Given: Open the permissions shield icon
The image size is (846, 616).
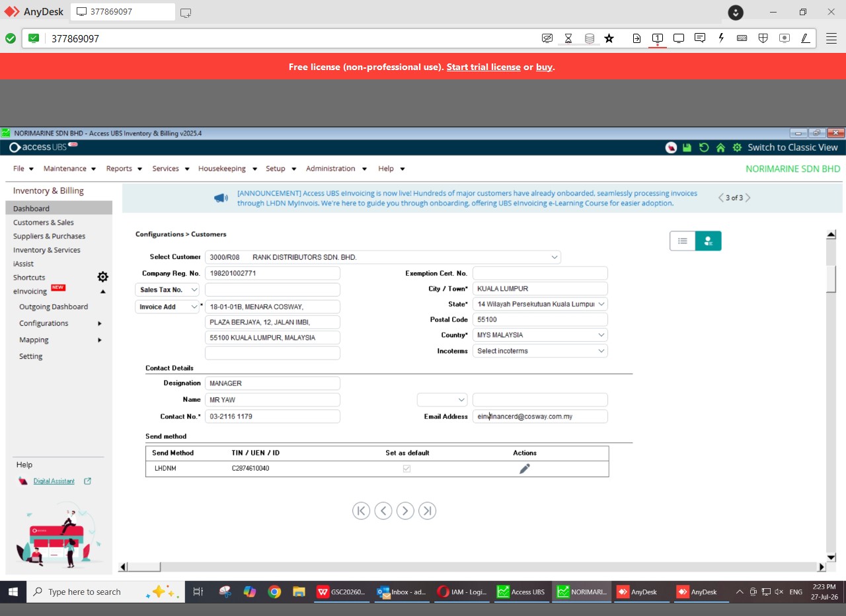Looking at the screenshot, I should tap(763, 38).
